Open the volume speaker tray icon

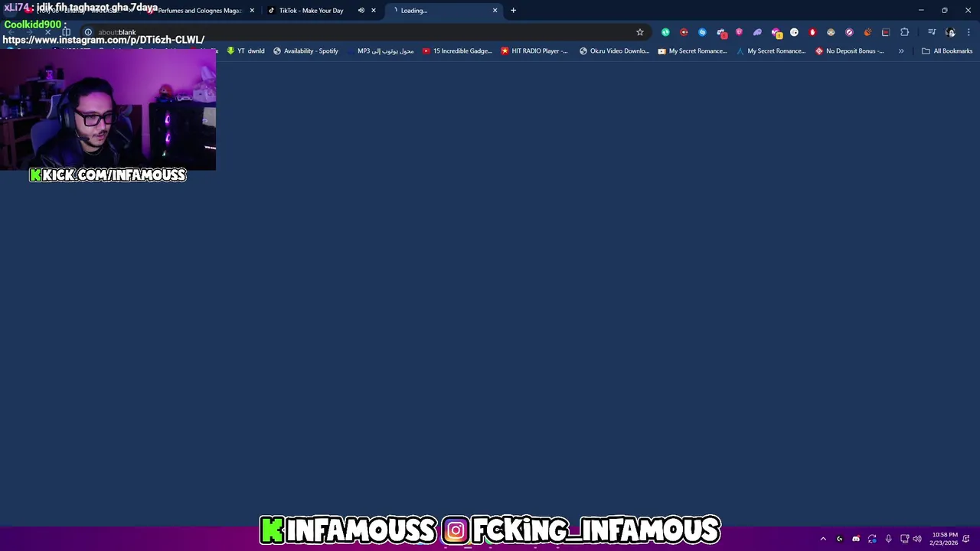(917, 539)
